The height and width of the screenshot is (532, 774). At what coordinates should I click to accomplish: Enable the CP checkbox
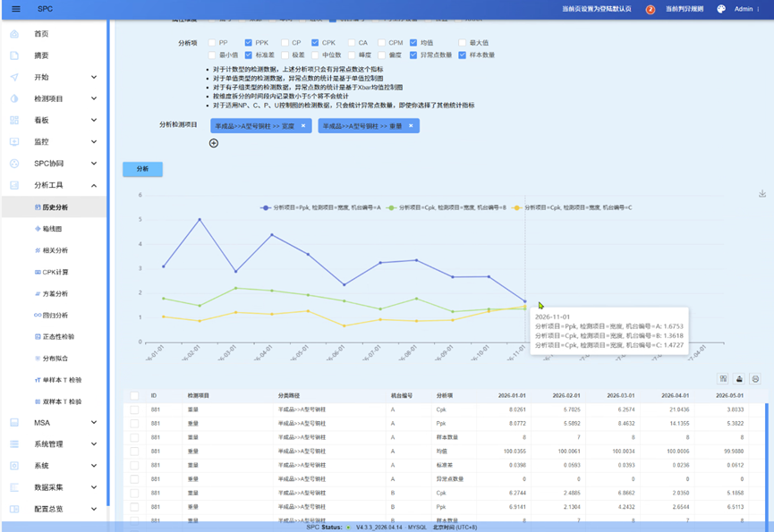pyautogui.click(x=285, y=43)
